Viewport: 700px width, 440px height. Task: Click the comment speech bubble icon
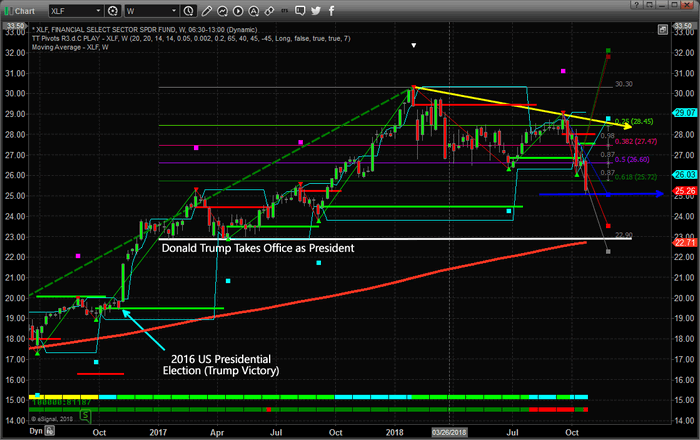click(x=300, y=11)
